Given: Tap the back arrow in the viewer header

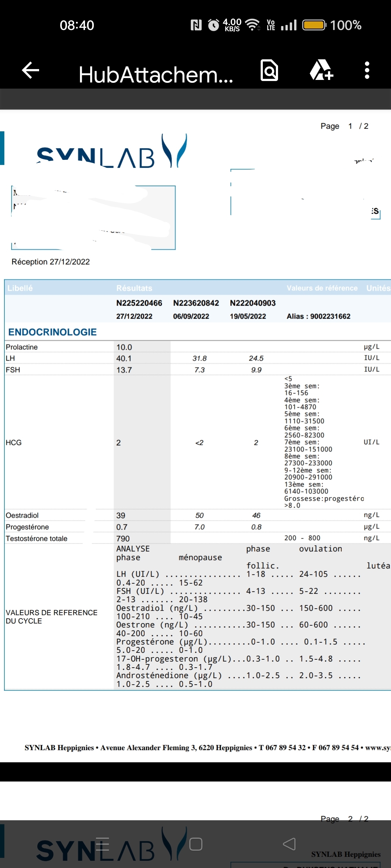Looking at the screenshot, I should pyautogui.click(x=30, y=70).
